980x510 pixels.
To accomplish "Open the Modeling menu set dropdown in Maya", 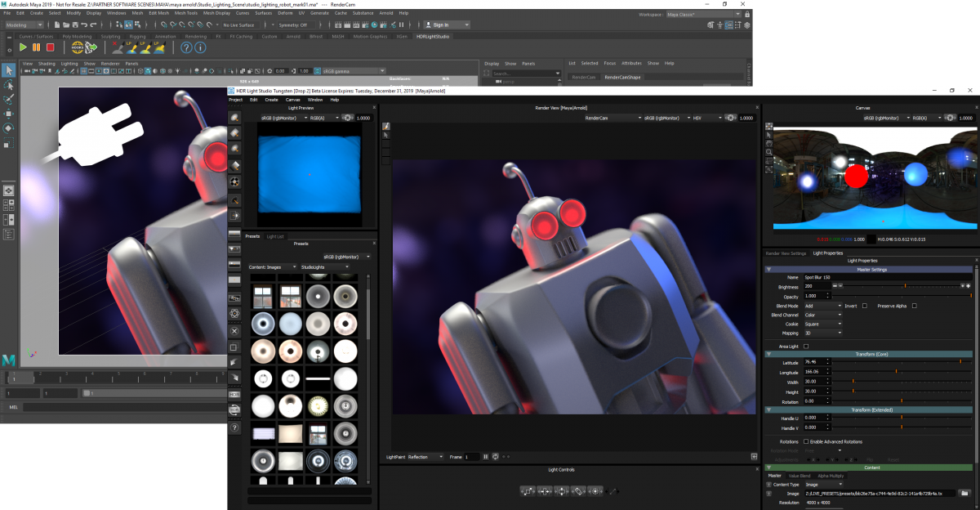I will [24, 25].
